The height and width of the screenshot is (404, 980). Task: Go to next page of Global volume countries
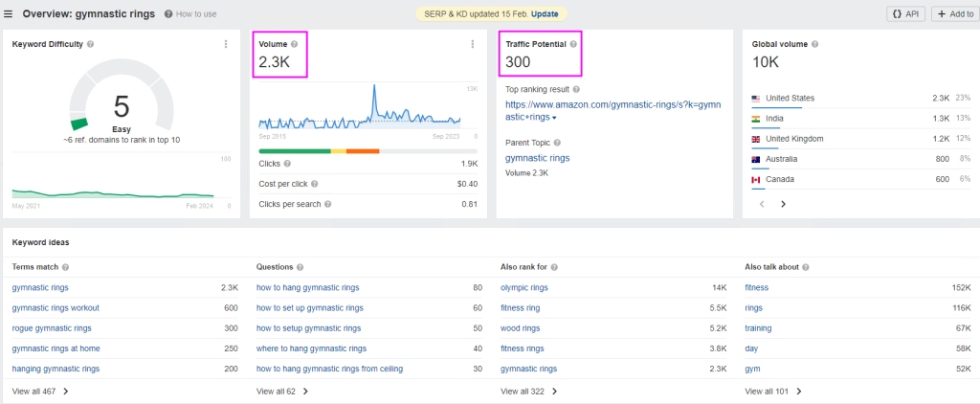[783, 204]
